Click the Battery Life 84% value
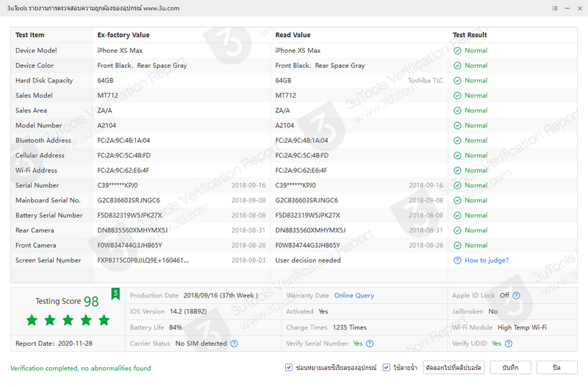This screenshot has height=387, width=588. pyautogui.click(x=175, y=327)
